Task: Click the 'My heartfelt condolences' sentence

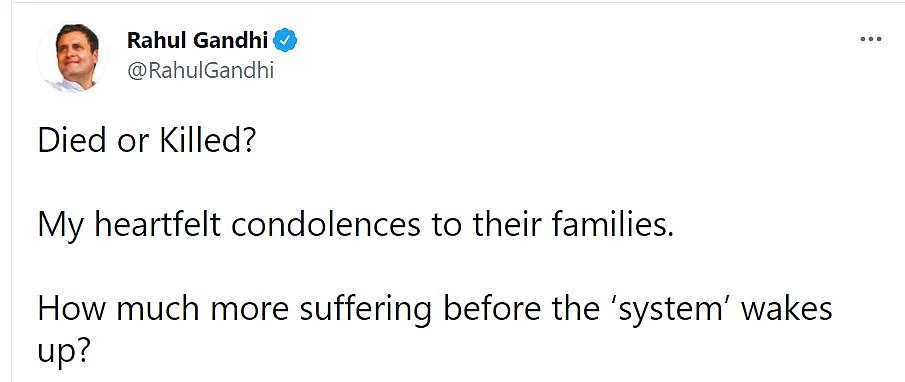Action: [x=356, y=225]
